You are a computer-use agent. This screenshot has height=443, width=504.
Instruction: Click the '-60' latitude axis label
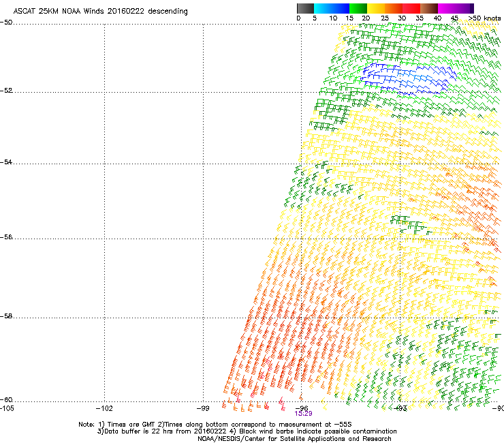pos(6,400)
